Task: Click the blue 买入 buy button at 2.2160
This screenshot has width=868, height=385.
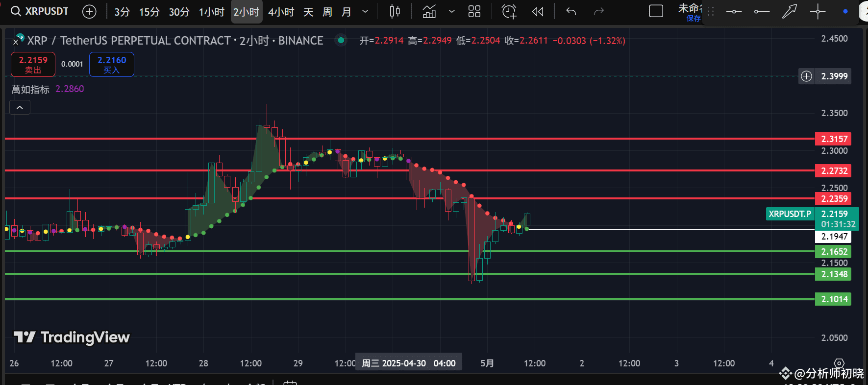Action: (x=112, y=64)
